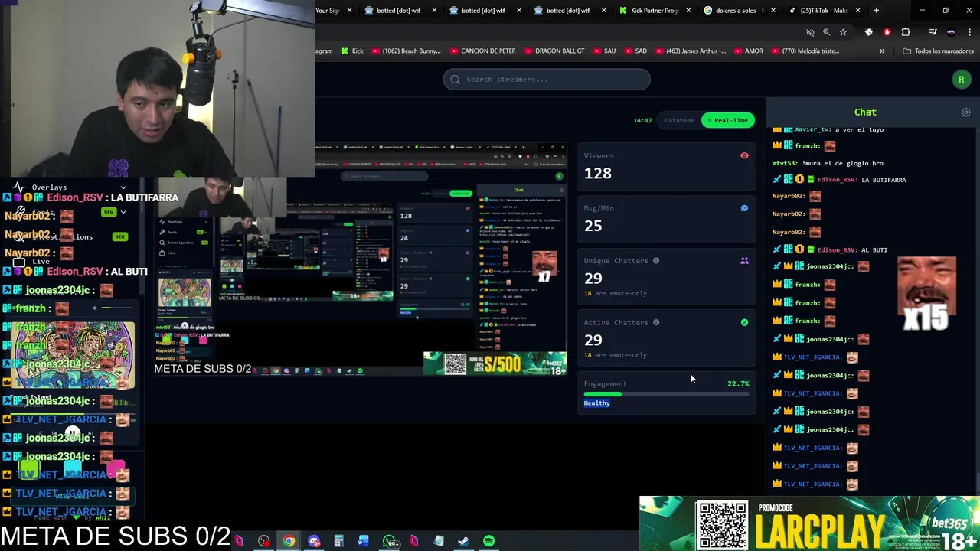Open the Todos los marcadores folder
This screenshot has height=551, width=980.
point(938,51)
